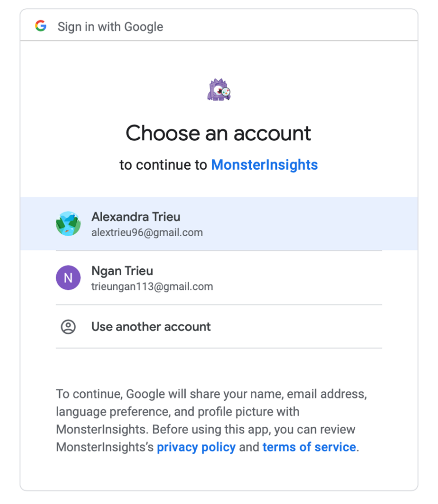Click the Choose an account heading

point(219,133)
